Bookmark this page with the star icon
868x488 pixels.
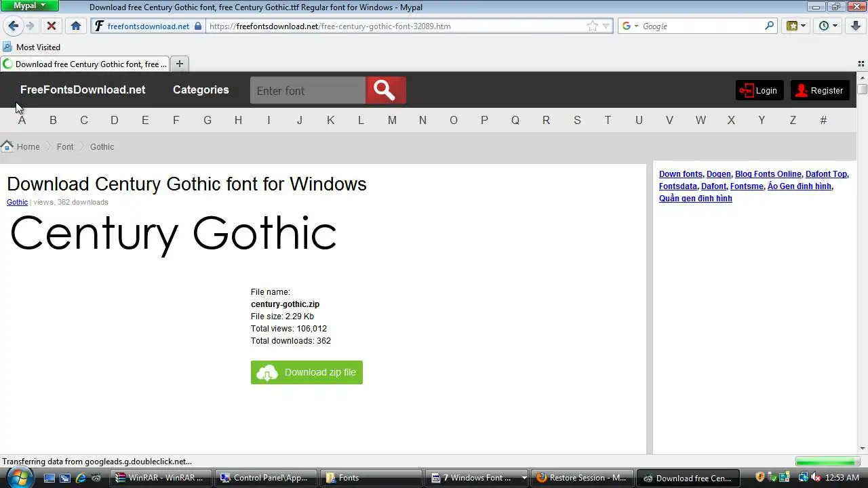[593, 26]
